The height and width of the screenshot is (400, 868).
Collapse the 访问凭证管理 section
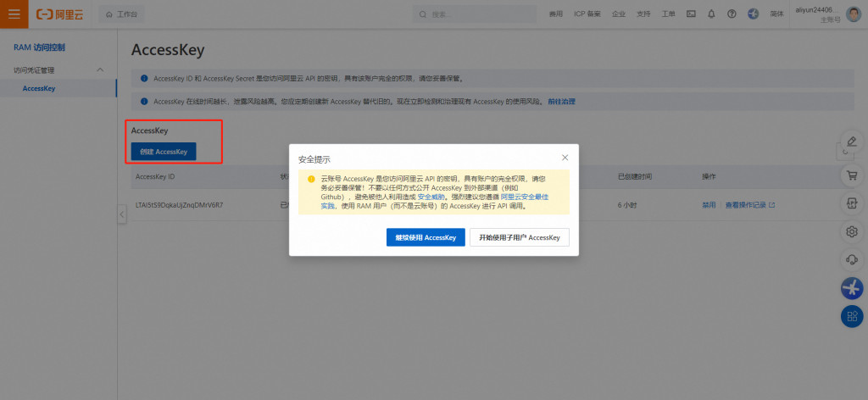[x=100, y=69]
